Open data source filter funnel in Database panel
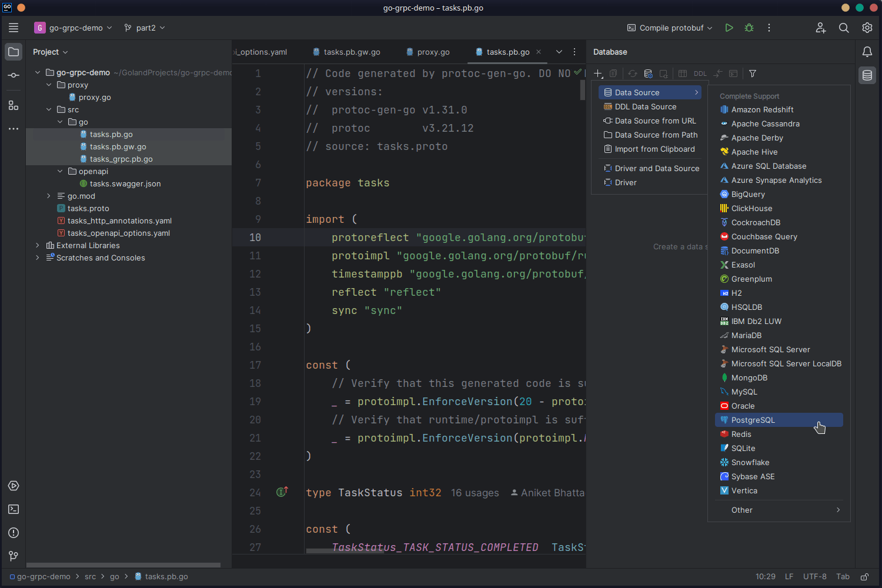 click(x=753, y=73)
